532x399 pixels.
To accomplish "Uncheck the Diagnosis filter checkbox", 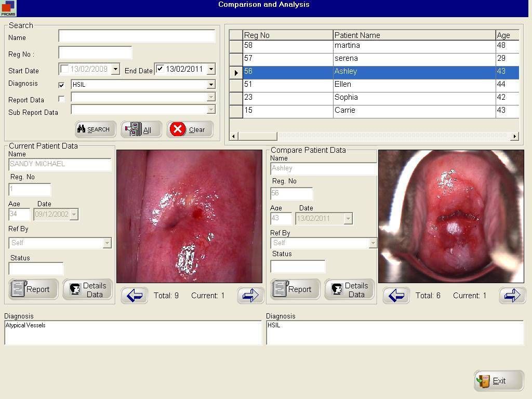I will [x=62, y=85].
